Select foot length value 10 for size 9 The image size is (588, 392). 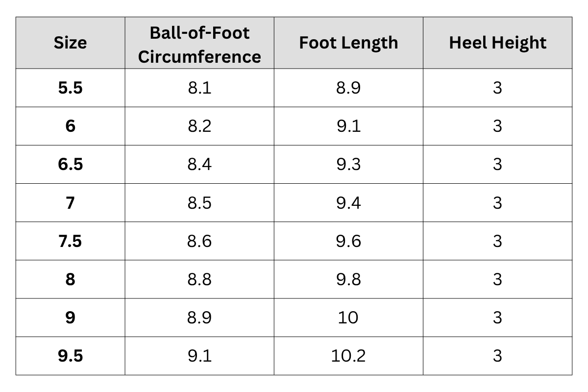(348, 318)
